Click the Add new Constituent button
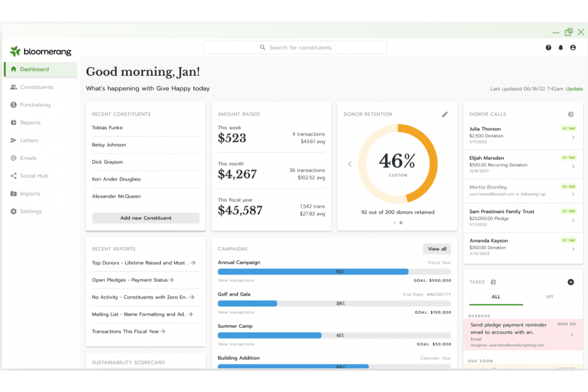The image size is (588, 392). coord(145,218)
